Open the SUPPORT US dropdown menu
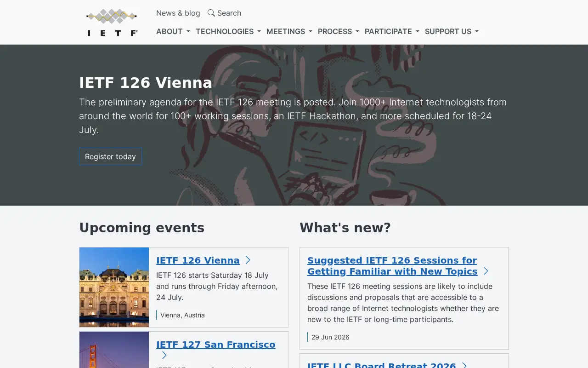 [452, 31]
